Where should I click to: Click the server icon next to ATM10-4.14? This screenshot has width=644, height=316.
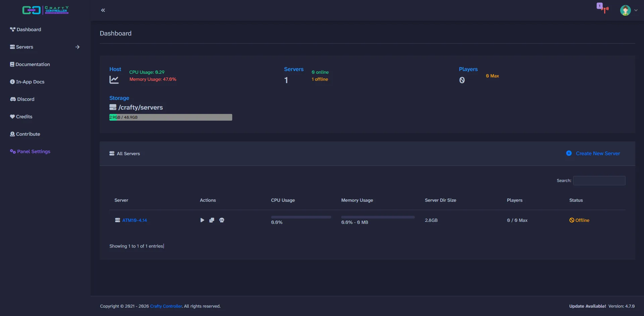(x=117, y=220)
